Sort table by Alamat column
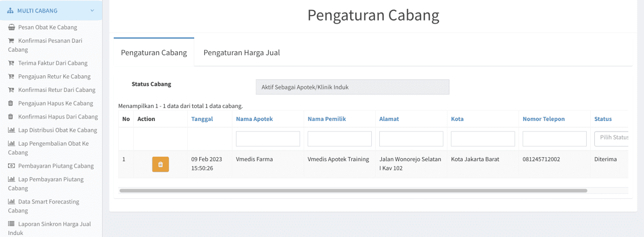 click(x=389, y=119)
